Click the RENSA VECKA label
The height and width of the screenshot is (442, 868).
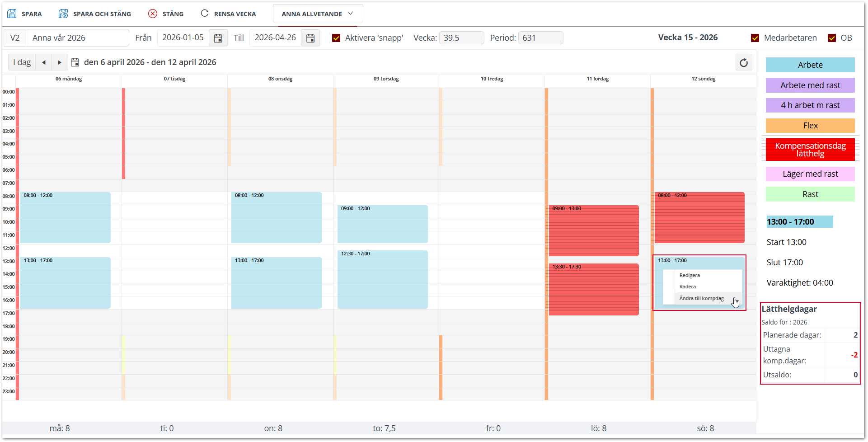coord(235,14)
